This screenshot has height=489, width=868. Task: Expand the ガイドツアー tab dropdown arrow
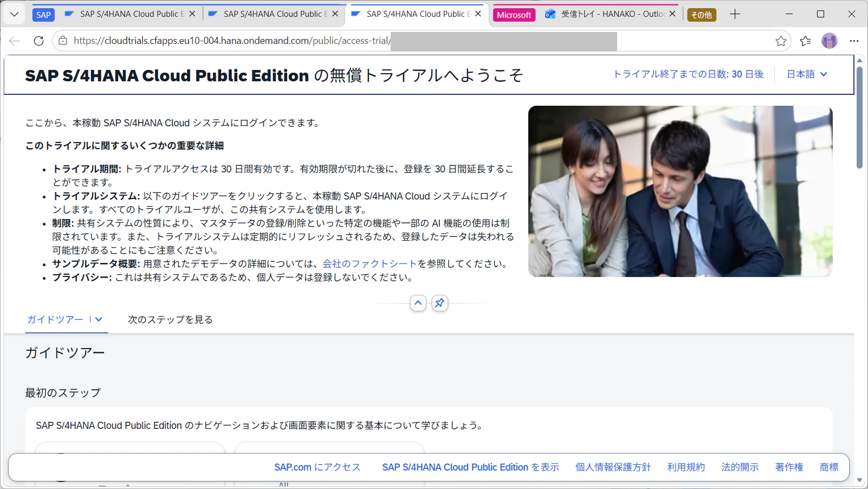click(x=99, y=320)
